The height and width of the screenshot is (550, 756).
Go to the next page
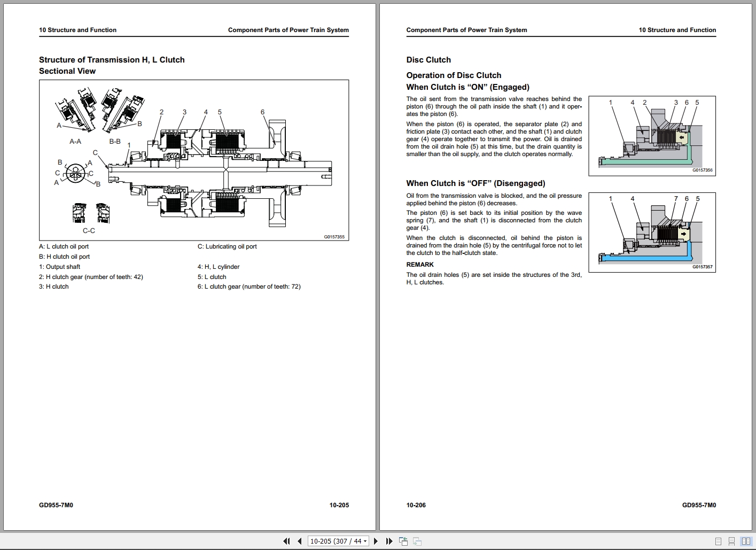coord(376,541)
